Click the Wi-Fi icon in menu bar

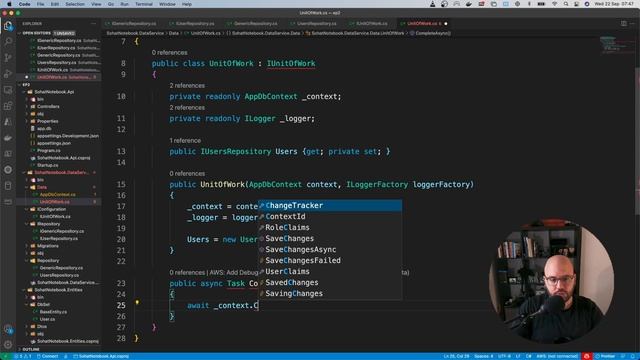pos(554,4)
